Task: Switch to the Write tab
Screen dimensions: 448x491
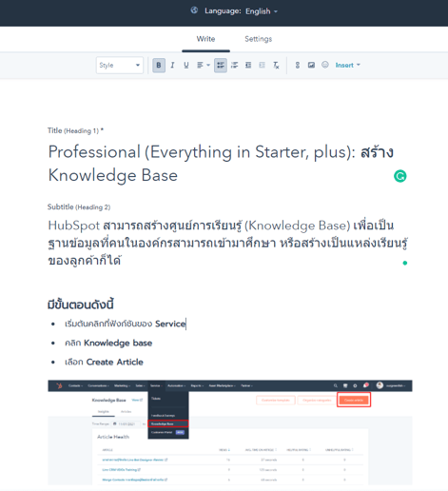Action: [205, 39]
